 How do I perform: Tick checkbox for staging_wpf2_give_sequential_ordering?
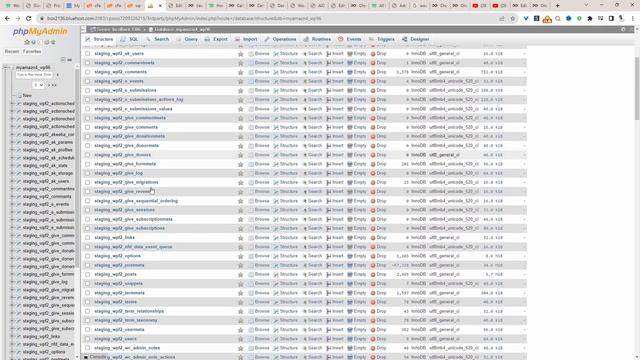pos(87,201)
